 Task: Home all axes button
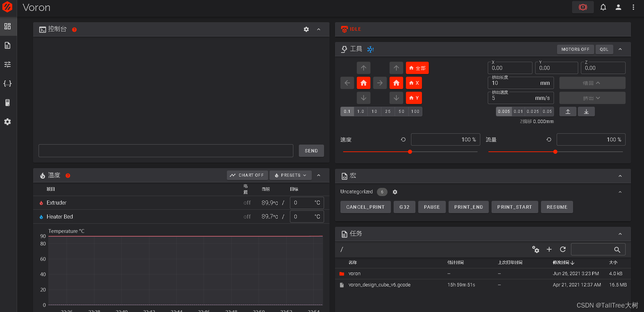point(417,68)
